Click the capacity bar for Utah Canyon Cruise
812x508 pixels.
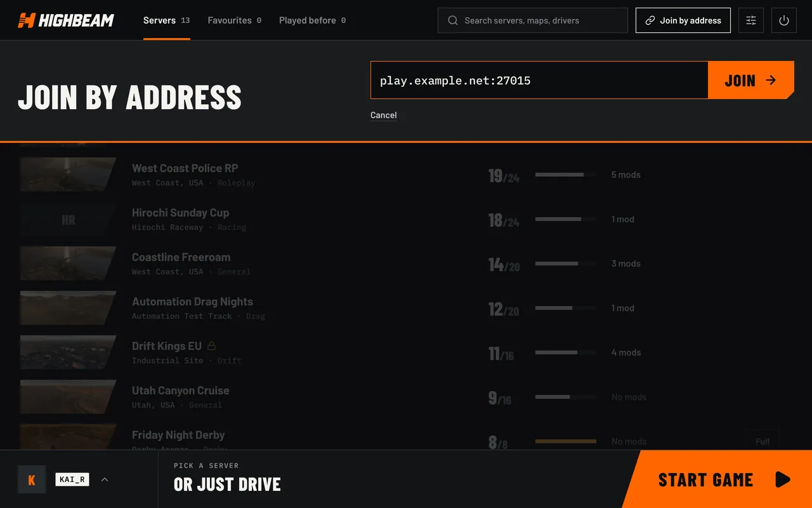[x=566, y=397]
